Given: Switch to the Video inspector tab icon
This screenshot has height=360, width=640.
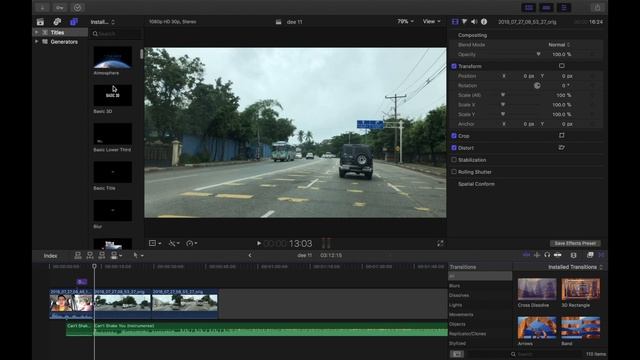Looking at the screenshot, I should tap(455, 22).
